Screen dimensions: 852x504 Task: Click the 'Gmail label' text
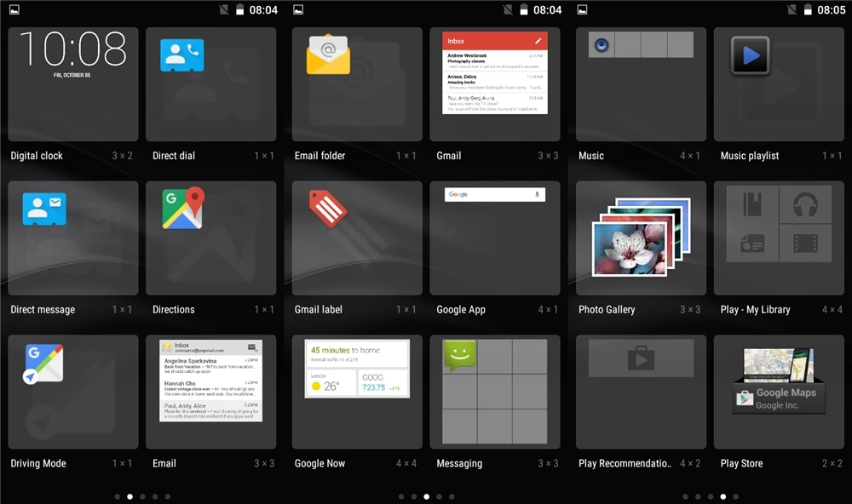click(319, 310)
